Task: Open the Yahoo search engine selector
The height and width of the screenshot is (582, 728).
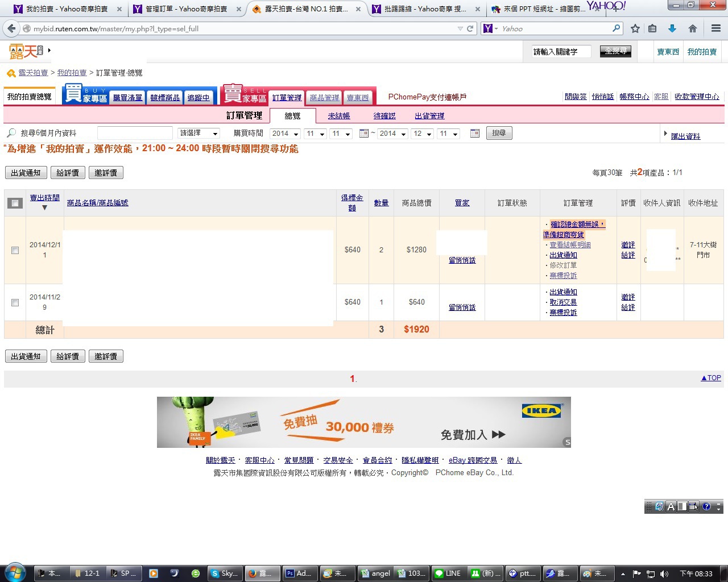Action: tap(491, 28)
